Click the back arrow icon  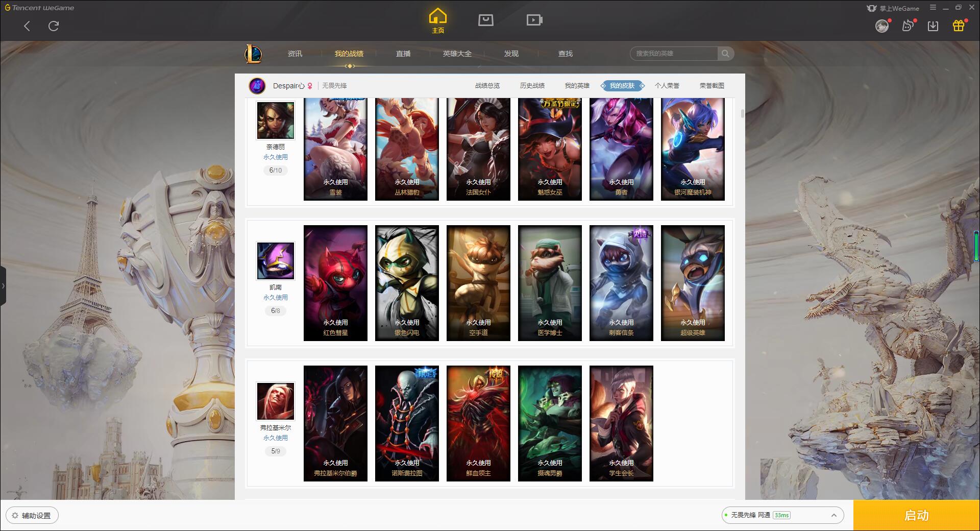tap(27, 26)
